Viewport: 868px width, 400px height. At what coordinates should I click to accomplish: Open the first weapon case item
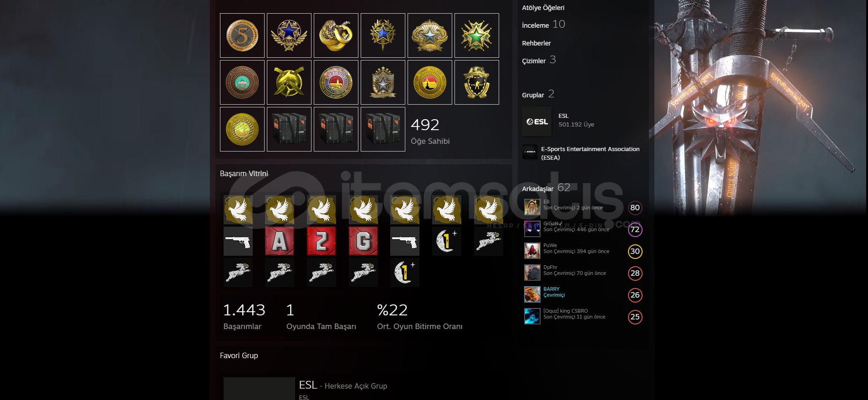[289, 129]
